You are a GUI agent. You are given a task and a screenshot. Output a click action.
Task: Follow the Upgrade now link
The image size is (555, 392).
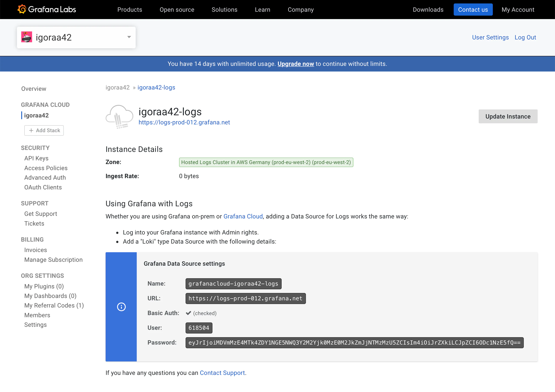pyautogui.click(x=295, y=64)
